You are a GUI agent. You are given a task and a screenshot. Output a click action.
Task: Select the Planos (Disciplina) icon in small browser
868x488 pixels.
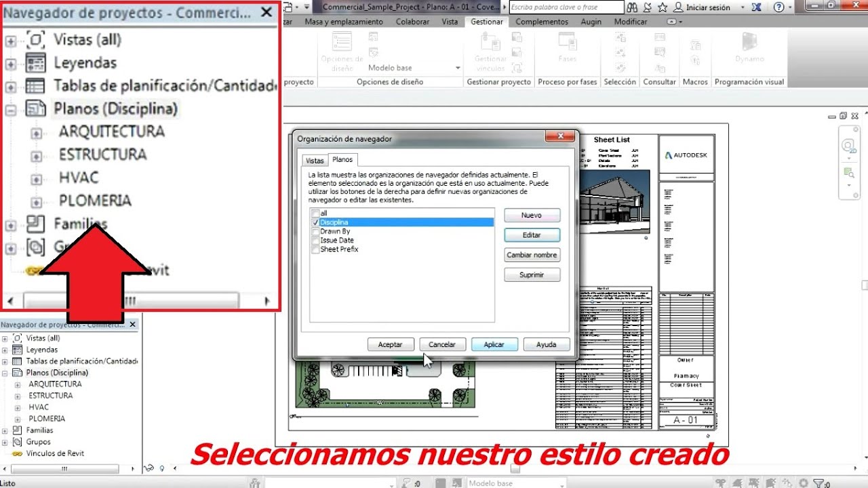click(x=18, y=373)
